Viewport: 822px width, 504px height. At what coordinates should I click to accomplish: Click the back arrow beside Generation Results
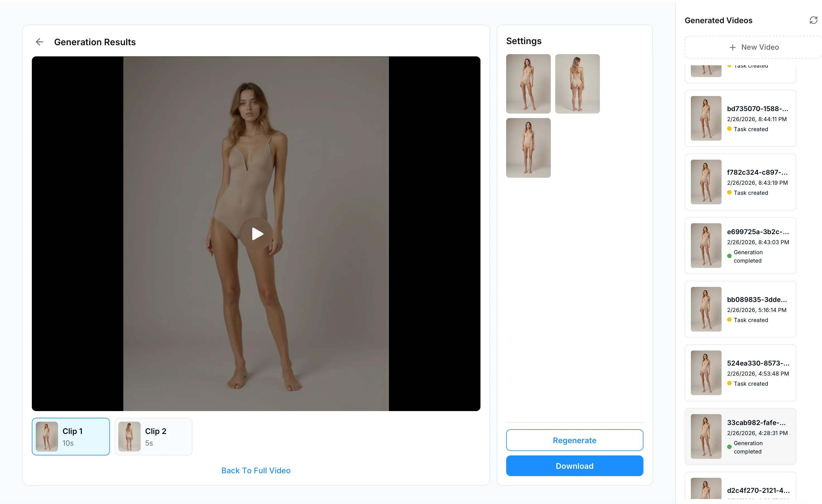tap(39, 42)
